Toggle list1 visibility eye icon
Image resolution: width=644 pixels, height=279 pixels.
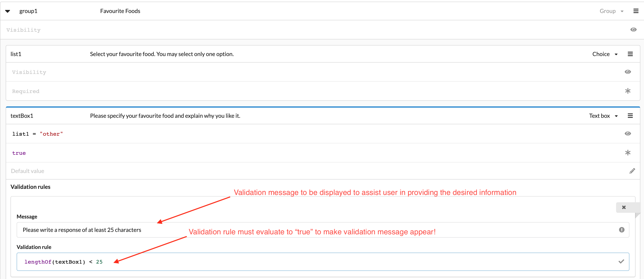(628, 72)
